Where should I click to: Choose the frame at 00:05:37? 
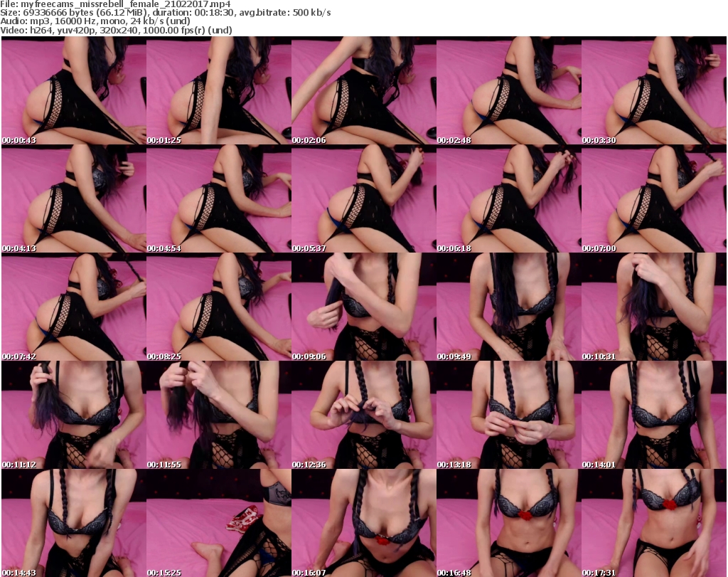(x=364, y=198)
